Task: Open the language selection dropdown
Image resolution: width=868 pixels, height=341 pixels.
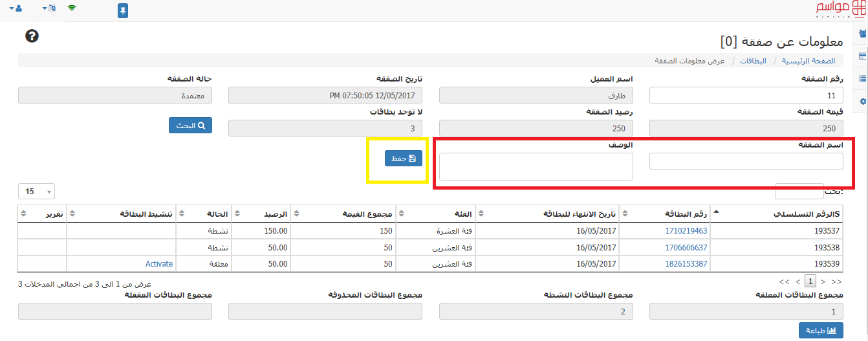Action: click(x=49, y=8)
